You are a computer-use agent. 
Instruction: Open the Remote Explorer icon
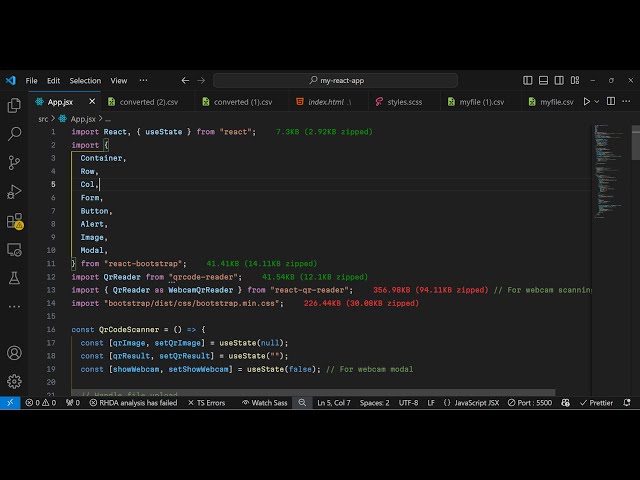click(14, 249)
